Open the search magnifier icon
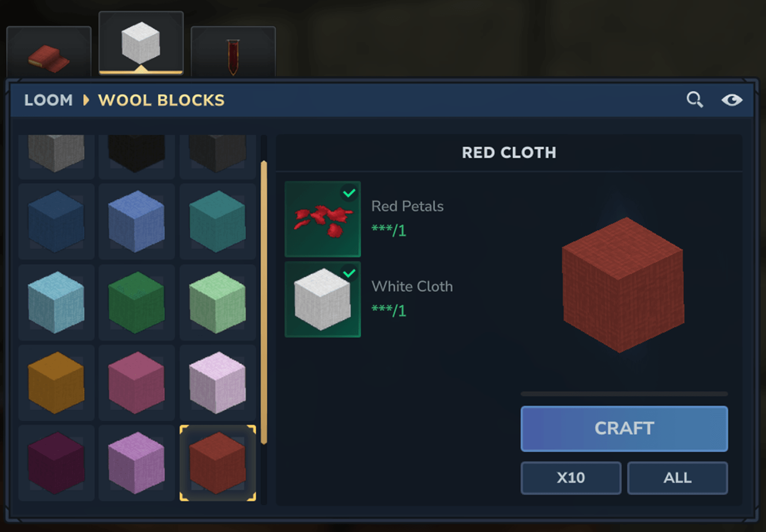Screen dimensions: 766x532 tap(694, 99)
